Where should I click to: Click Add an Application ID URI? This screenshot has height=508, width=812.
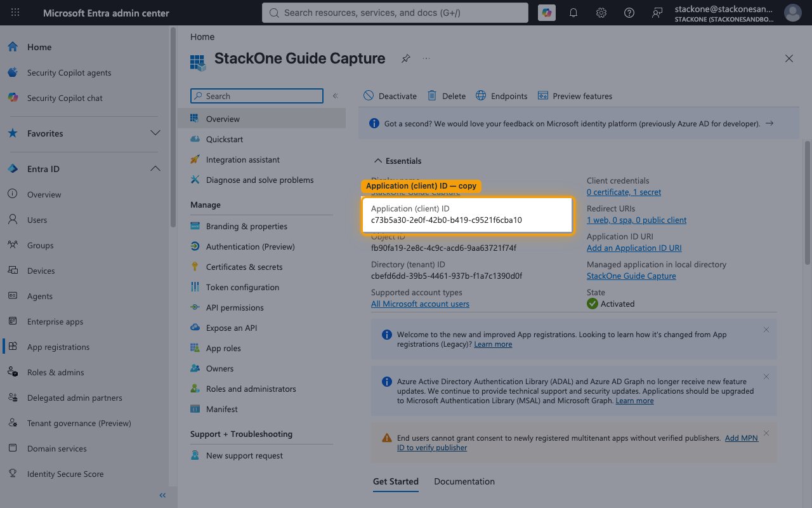coord(634,248)
